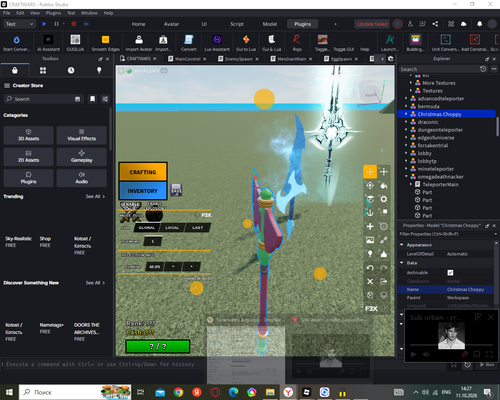Viewport: 500px width, 400px height.
Task: Expand the draconic model node
Action: point(406,122)
